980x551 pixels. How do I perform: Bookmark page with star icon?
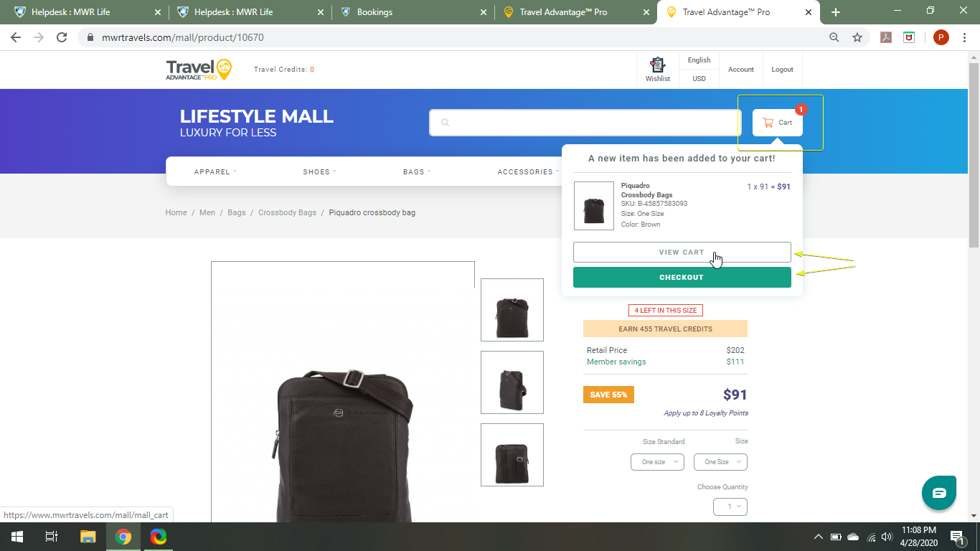pos(857,37)
